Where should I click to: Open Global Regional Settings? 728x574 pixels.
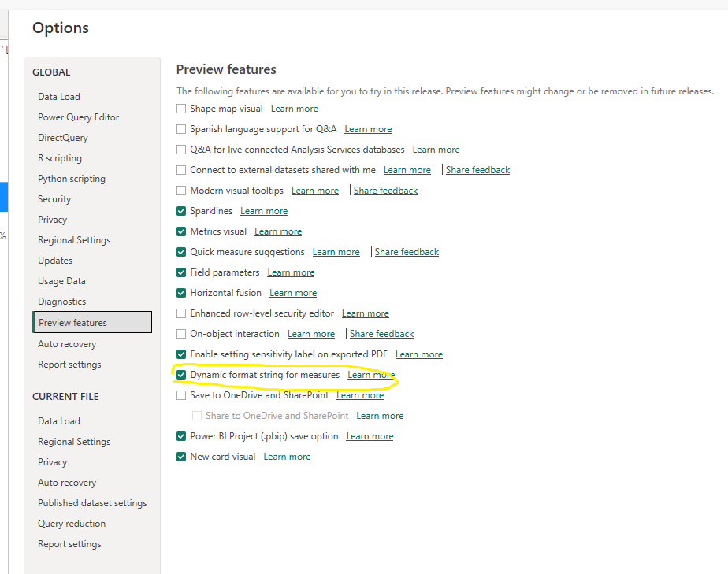74,240
